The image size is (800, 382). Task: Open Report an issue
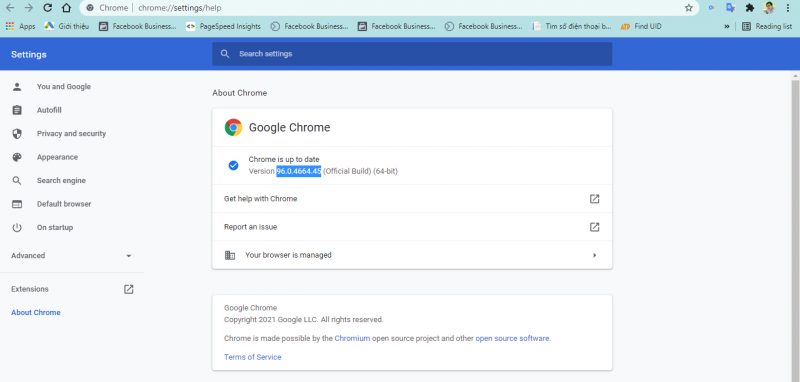click(x=412, y=227)
